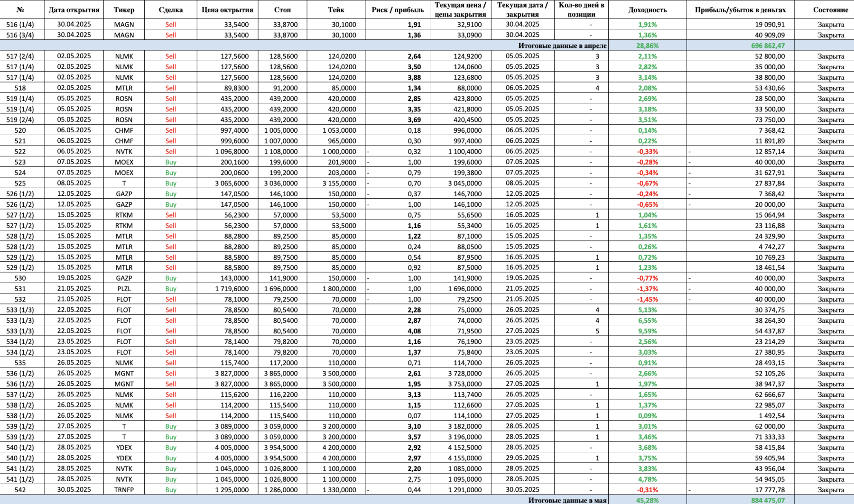Click the closing price 3 045,0000

pos(460,183)
